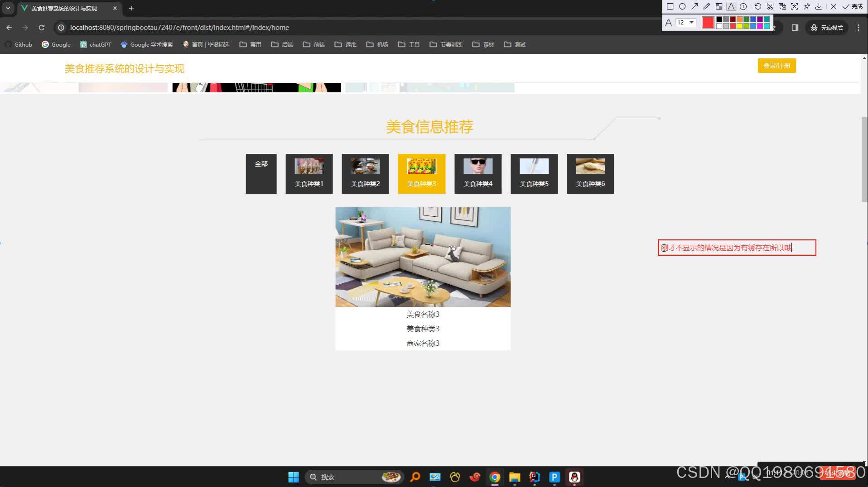
Task: Select the arrow annotation tool
Action: click(x=695, y=6)
